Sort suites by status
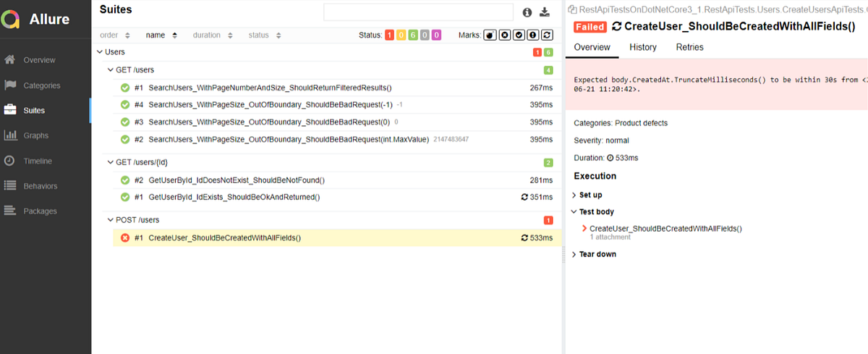The height and width of the screenshot is (354, 868). 265,35
